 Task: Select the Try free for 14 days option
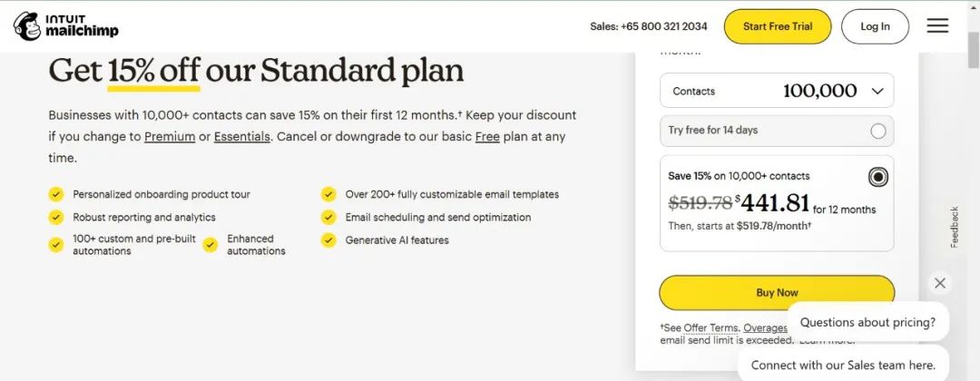[877, 131]
